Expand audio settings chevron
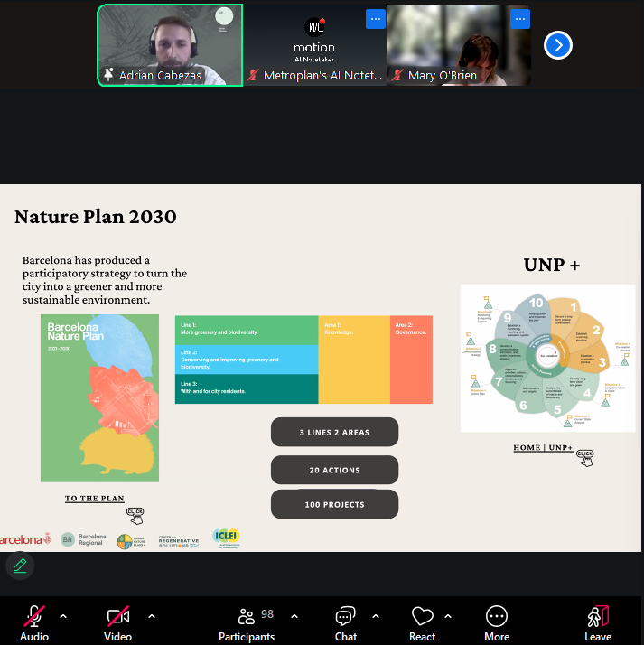 click(63, 616)
